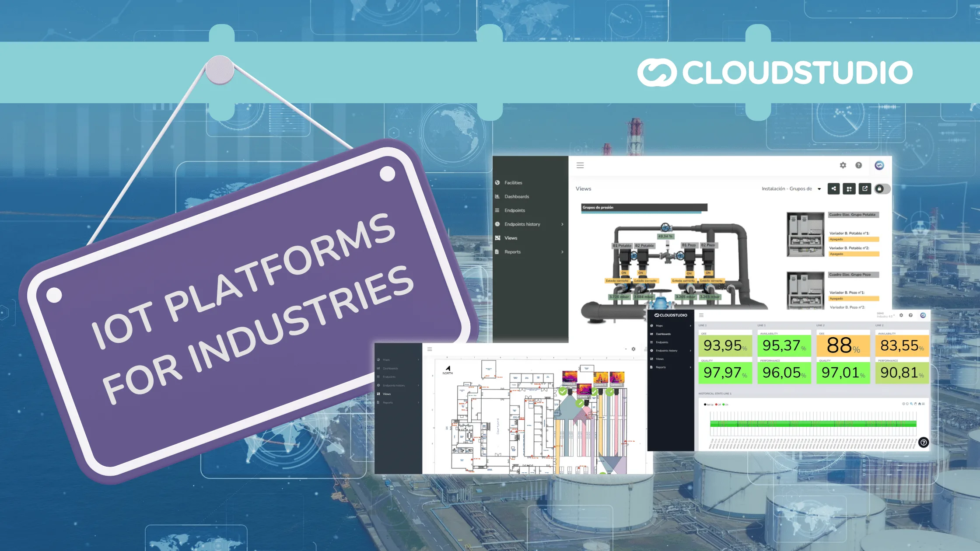This screenshot has width=980, height=551.
Task: Click the share icon button beside view selector
Action: tap(834, 189)
